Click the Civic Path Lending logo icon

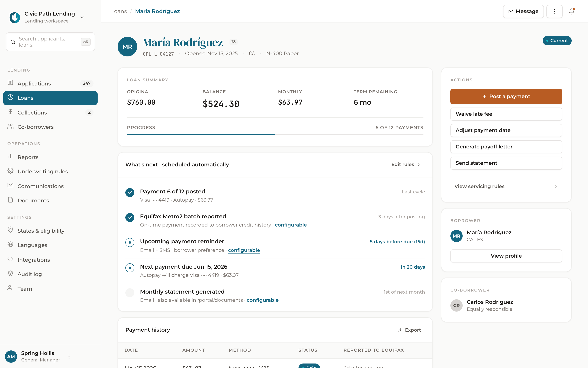tap(14, 17)
